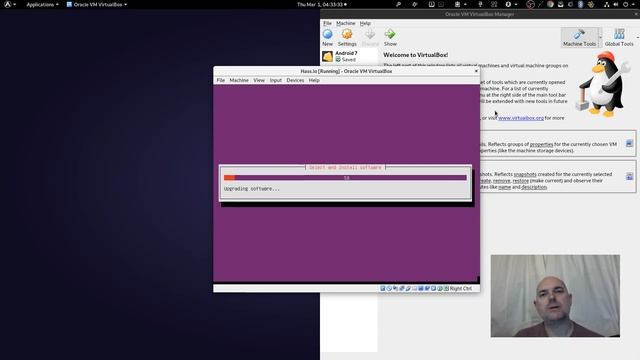Image resolution: width=640 pixels, height=360 pixels.
Task: Click the green Show arrow icon
Action: tap(390, 38)
